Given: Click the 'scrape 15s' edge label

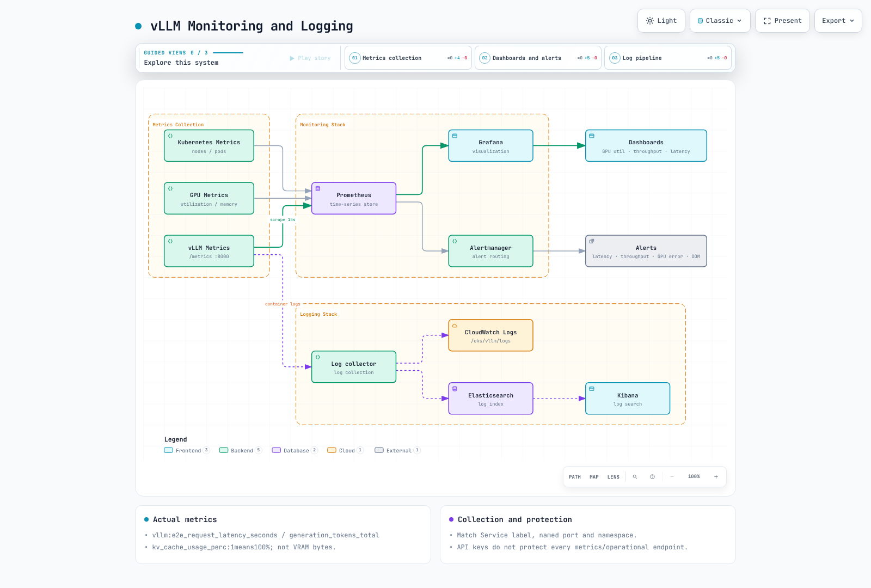Looking at the screenshot, I should pos(283,219).
